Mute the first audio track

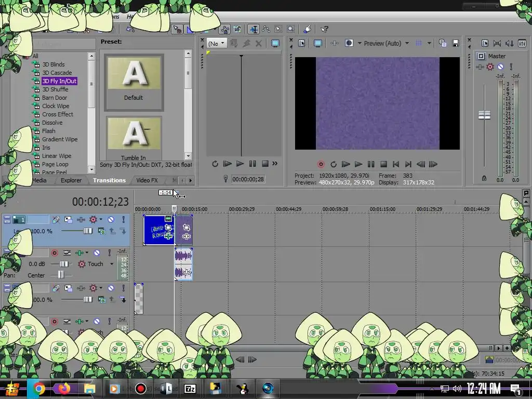click(97, 253)
